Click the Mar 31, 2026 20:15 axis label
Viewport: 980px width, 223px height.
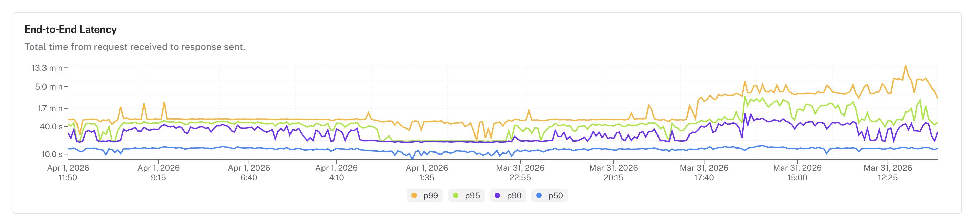tap(614, 173)
